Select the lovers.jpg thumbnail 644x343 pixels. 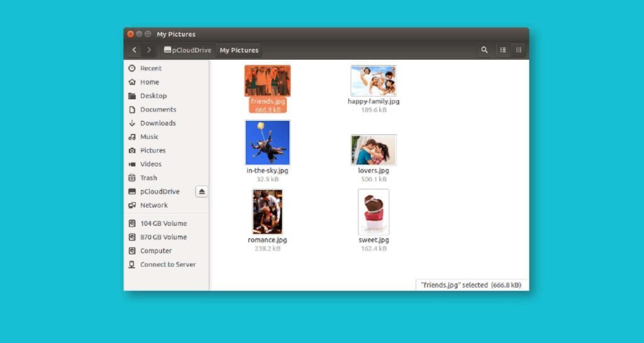coord(374,150)
